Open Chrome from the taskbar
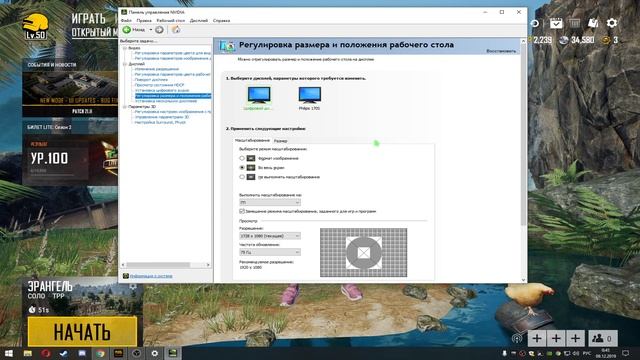The width and height of the screenshot is (640, 360). point(100,353)
